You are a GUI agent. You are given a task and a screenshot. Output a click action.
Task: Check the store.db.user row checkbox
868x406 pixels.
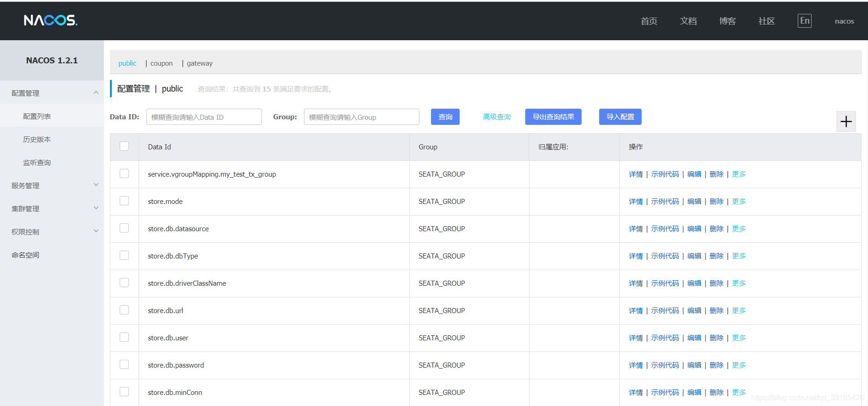(124, 337)
